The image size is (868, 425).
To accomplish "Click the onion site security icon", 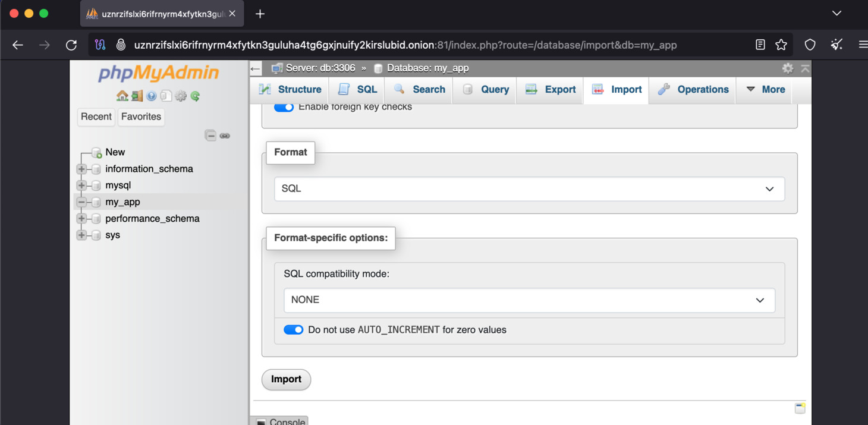I will (x=121, y=45).
